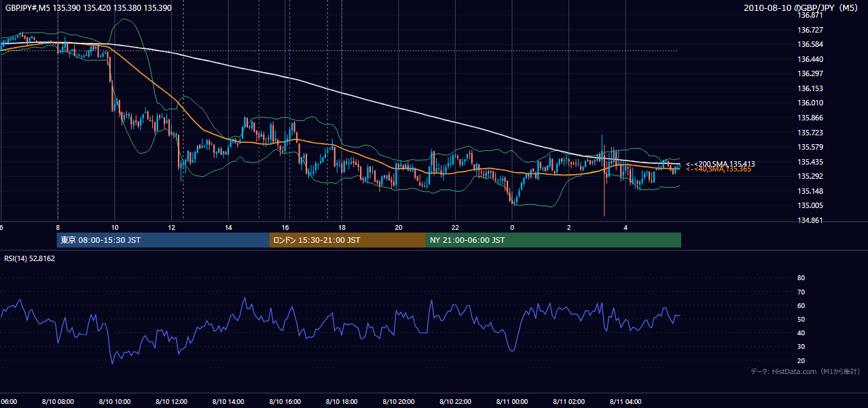This screenshot has width=868, height=408.
Task: Click price scale value 136.153
Action: click(x=810, y=88)
